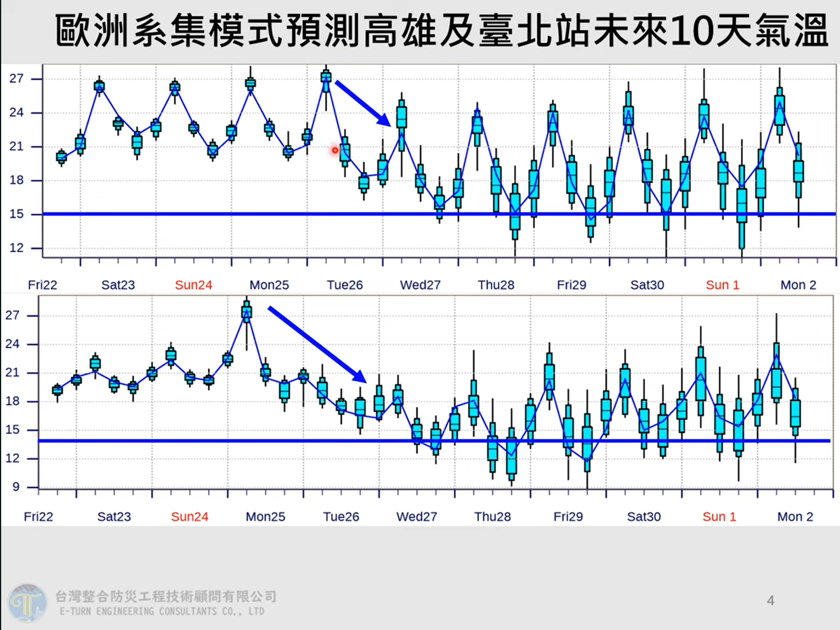Click 'Sat23' label under the upper chart
The height and width of the screenshot is (630, 840).
(x=118, y=285)
